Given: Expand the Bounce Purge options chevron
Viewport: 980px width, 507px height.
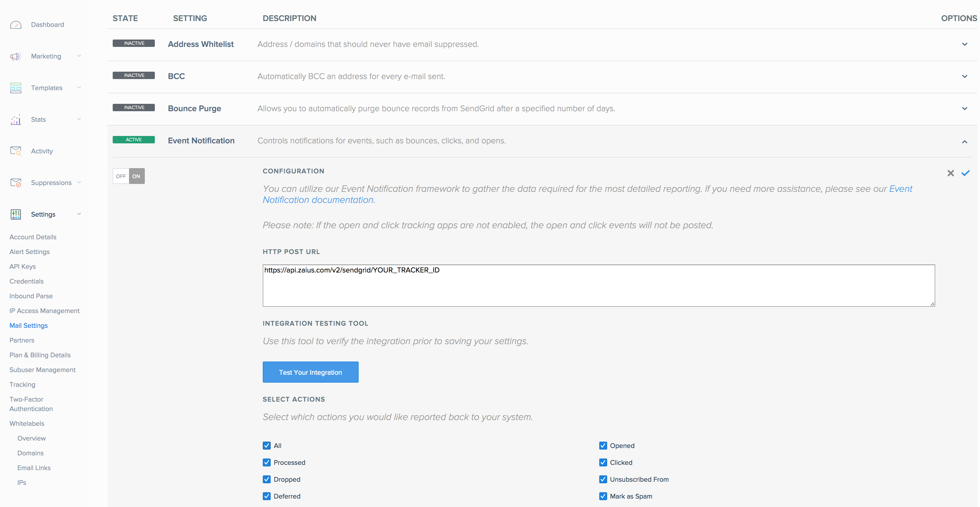Looking at the screenshot, I should (x=964, y=109).
